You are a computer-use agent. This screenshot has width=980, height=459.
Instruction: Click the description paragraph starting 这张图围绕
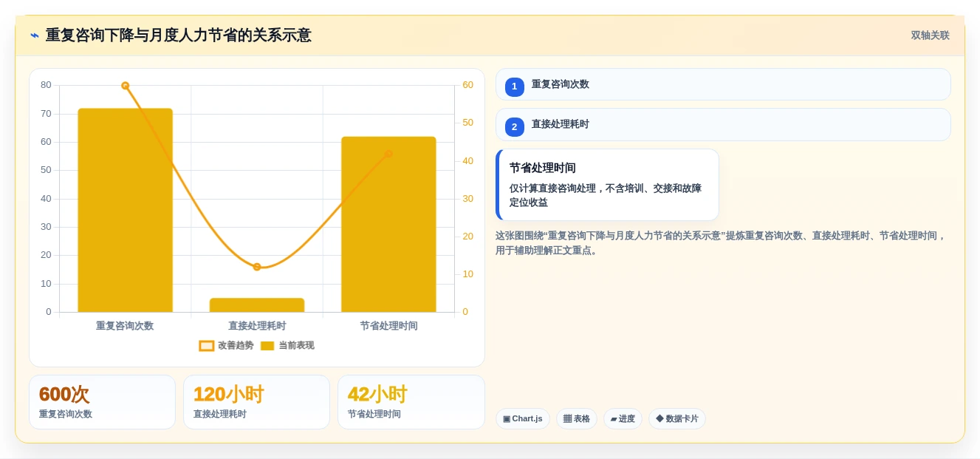[720, 243]
